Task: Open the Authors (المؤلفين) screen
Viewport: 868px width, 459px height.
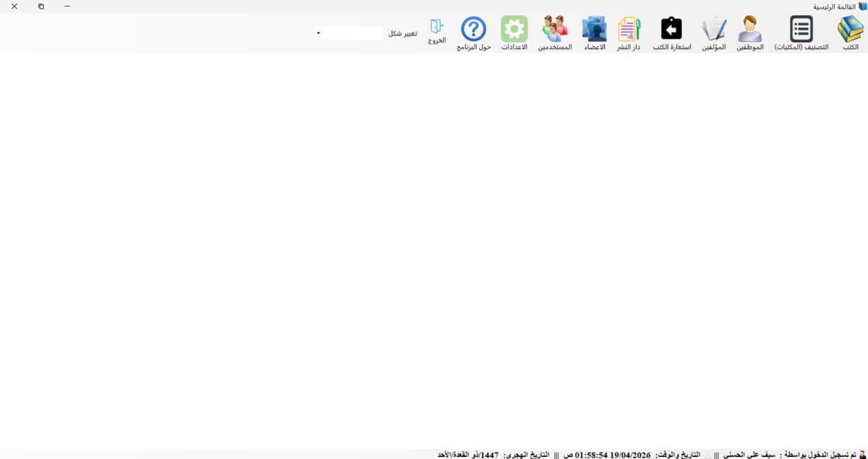Action: 714,33
